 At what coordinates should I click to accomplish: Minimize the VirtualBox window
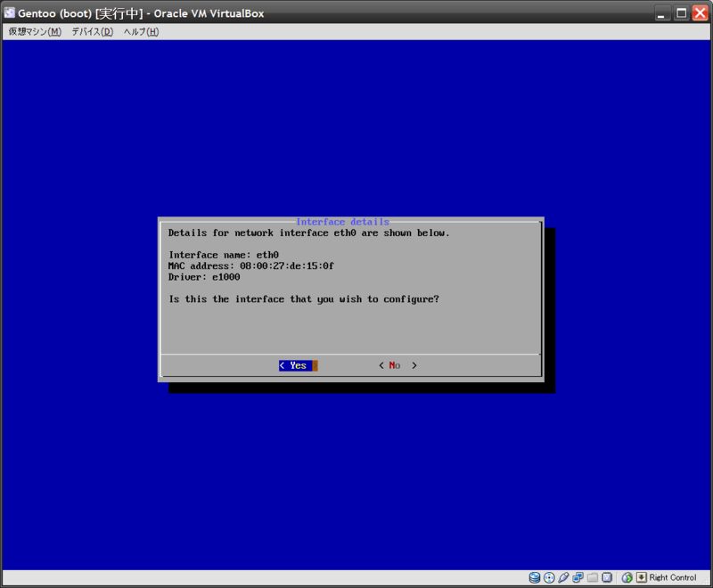point(661,13)
